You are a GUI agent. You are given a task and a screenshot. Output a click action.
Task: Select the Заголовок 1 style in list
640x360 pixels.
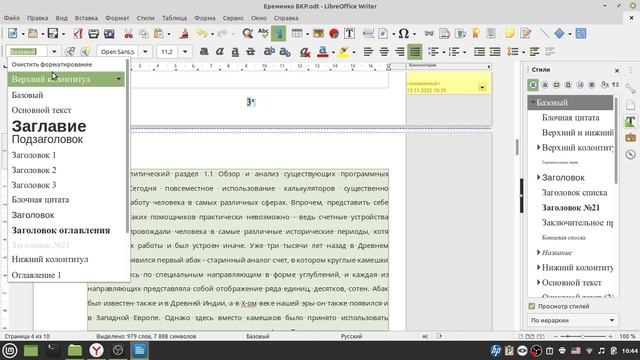pos(34,155)
